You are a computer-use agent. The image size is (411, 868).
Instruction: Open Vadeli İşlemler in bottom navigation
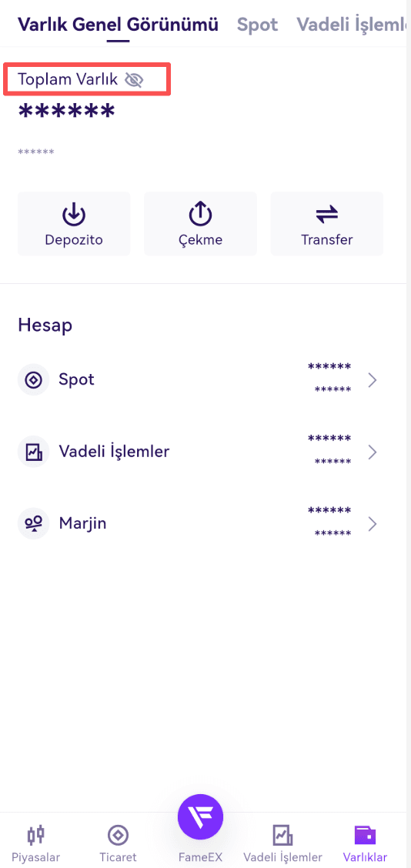[x=282, y=843]
